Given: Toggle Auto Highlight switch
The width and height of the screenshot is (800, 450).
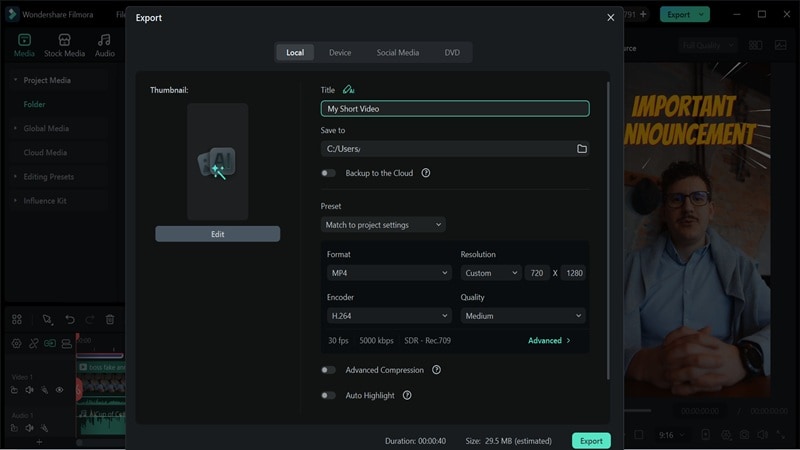Looking at the screenshot, I should point(328,395).
